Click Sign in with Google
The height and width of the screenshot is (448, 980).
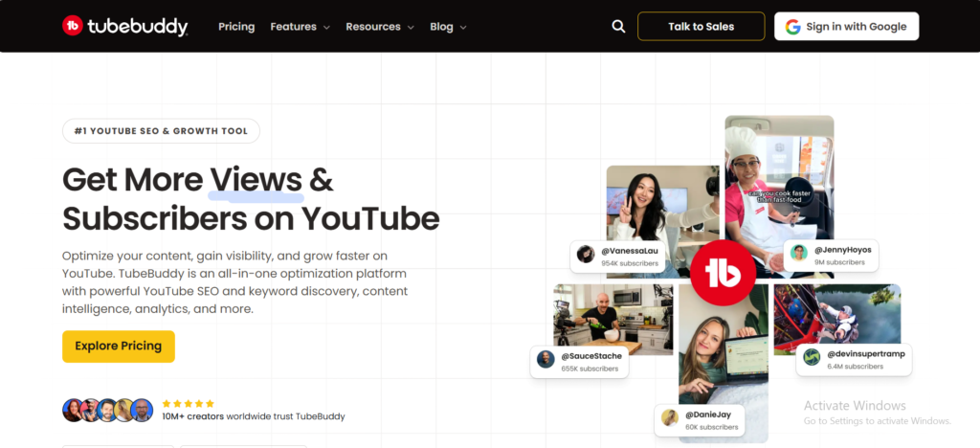(847, 26)
